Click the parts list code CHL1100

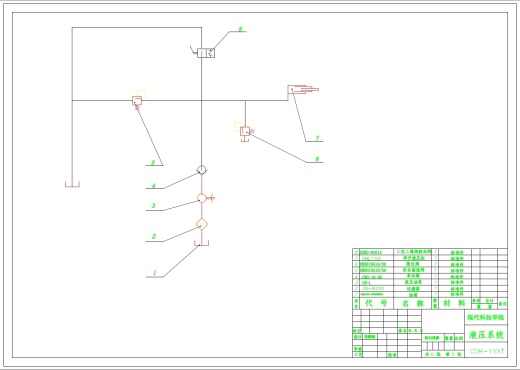(371, 258)
